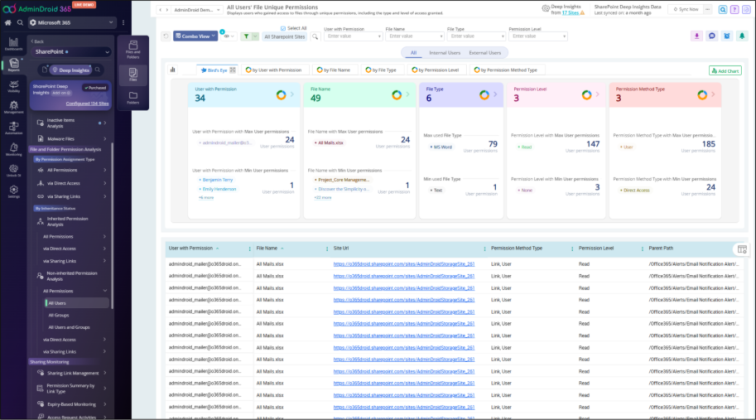Click the bell alert icon in toolbar
This screenshot has width=756, height=420.
[x=742, y=36]
